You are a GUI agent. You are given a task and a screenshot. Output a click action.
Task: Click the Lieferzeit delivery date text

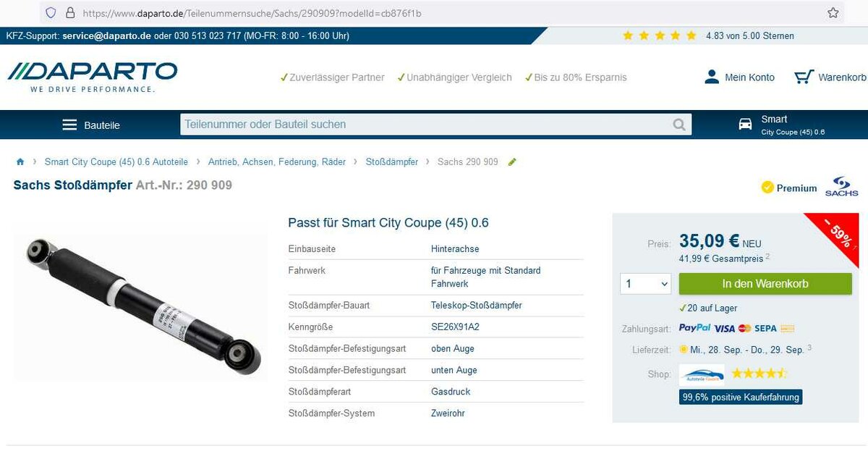tap(746, 350)
